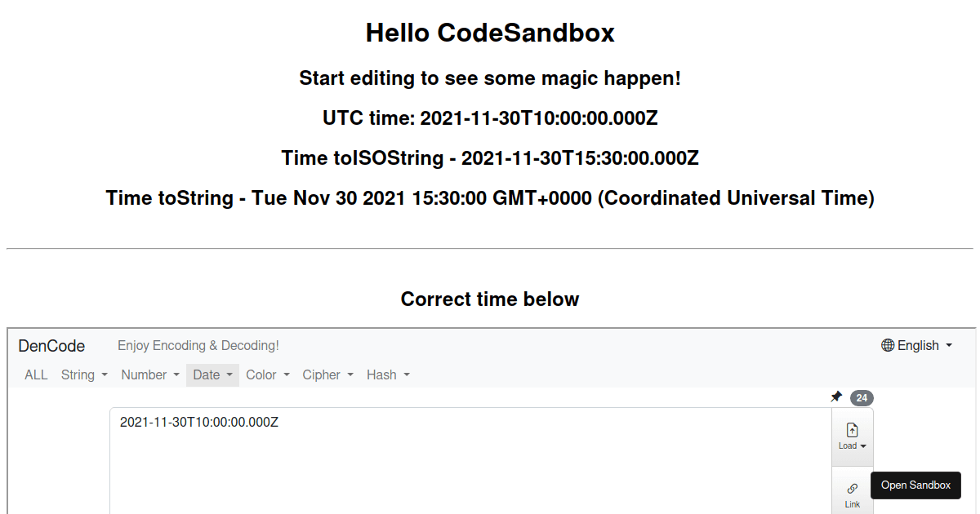The width and height of the screenshot is (980, 514).
Task: Open the Cipher menu
Action: tap(327, 374)
